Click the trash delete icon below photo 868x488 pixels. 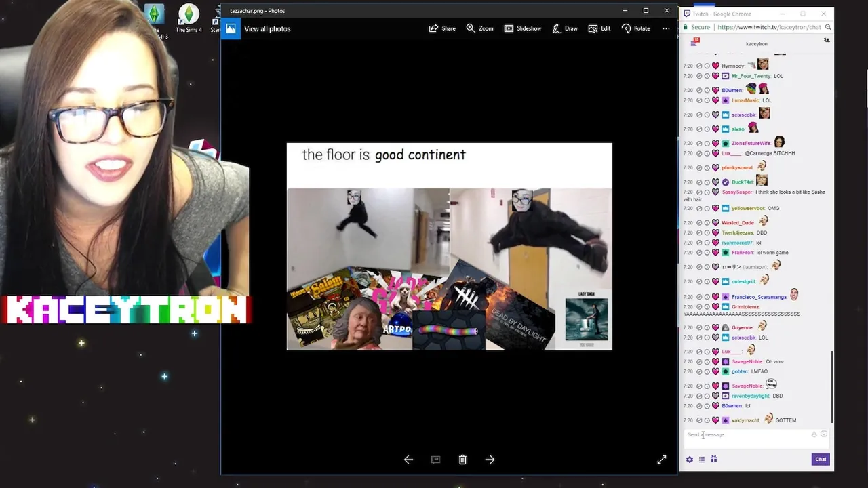(x=462, y=460)
